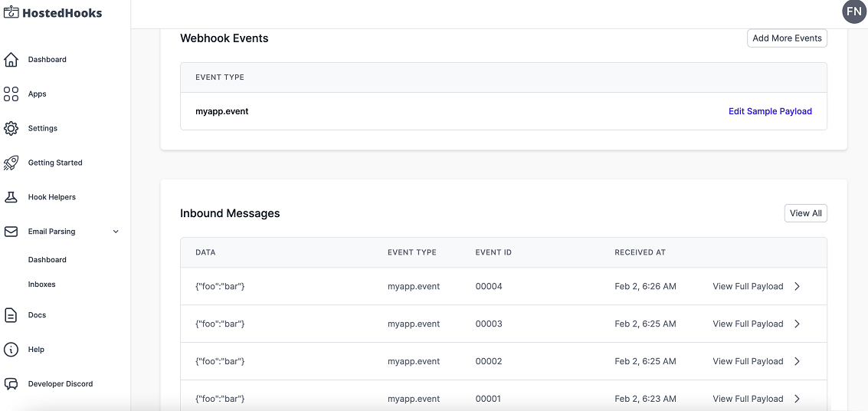Click the EVENT TYPE header in Inbound Messages
868x411 pixels.
pyautogui.click(x=412, y=252)
